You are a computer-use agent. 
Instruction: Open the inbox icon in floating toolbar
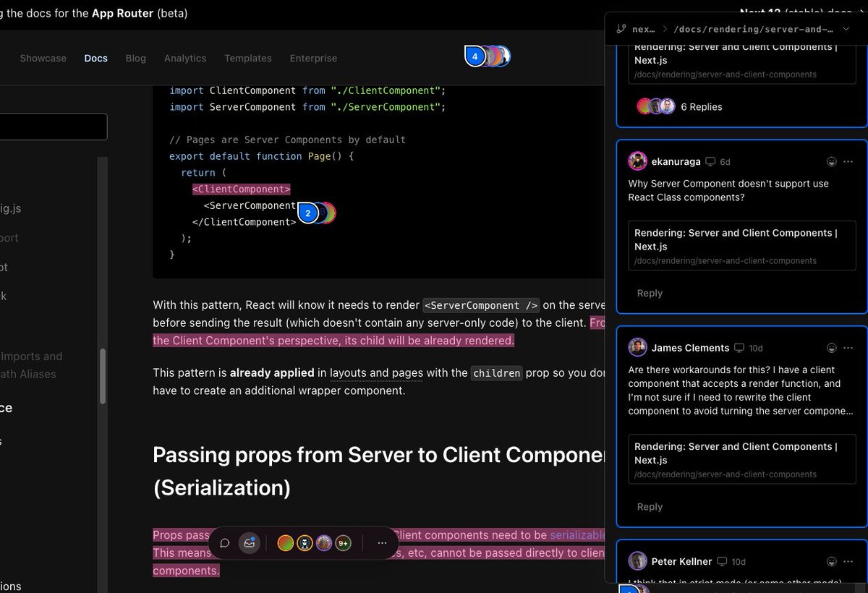(x=250, y=543)
